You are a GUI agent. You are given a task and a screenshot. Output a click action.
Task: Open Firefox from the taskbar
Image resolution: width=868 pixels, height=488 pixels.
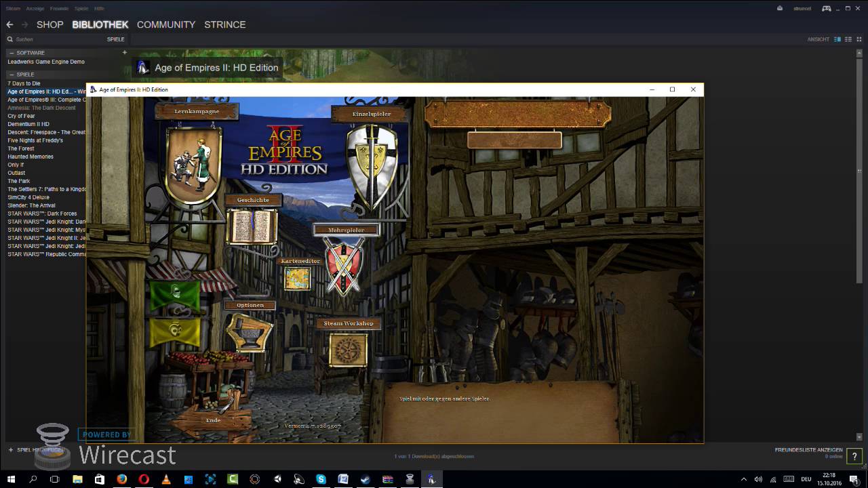point(122,479)
